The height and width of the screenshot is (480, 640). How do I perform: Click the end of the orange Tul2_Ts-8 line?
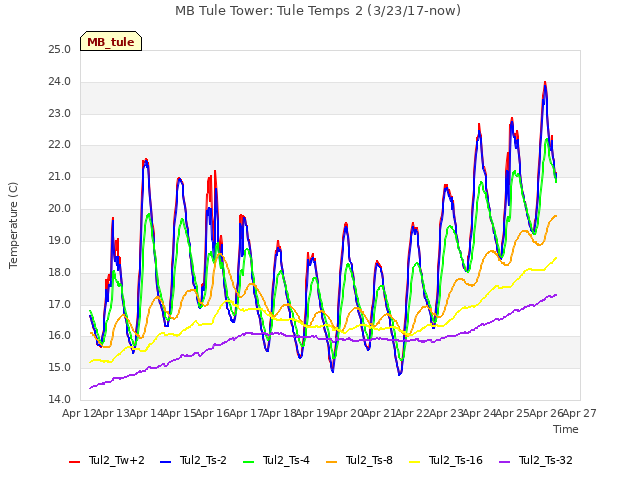[x=556, y=216]
